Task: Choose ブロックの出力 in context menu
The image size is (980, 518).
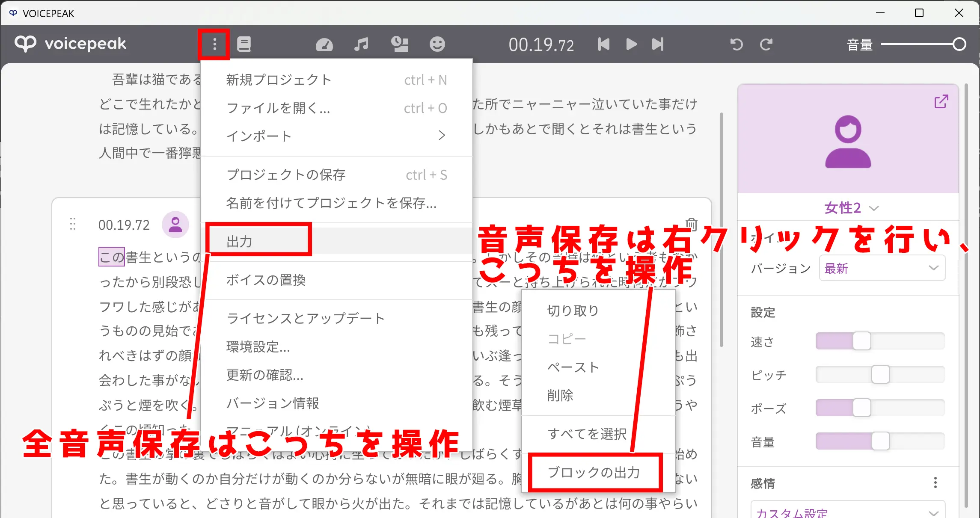Action: click(x=599, y=472)
